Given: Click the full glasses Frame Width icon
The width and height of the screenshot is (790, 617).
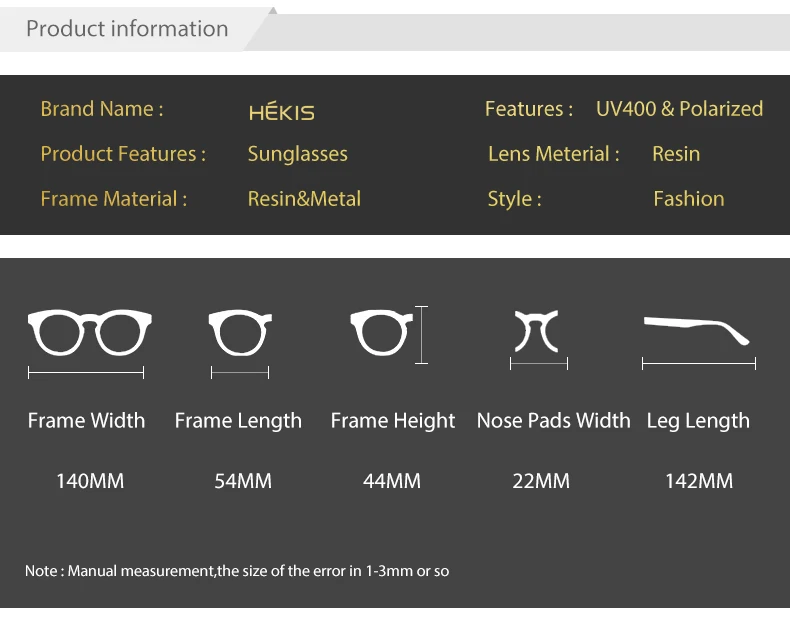Looking at the screenshot, I should [90, 332].
